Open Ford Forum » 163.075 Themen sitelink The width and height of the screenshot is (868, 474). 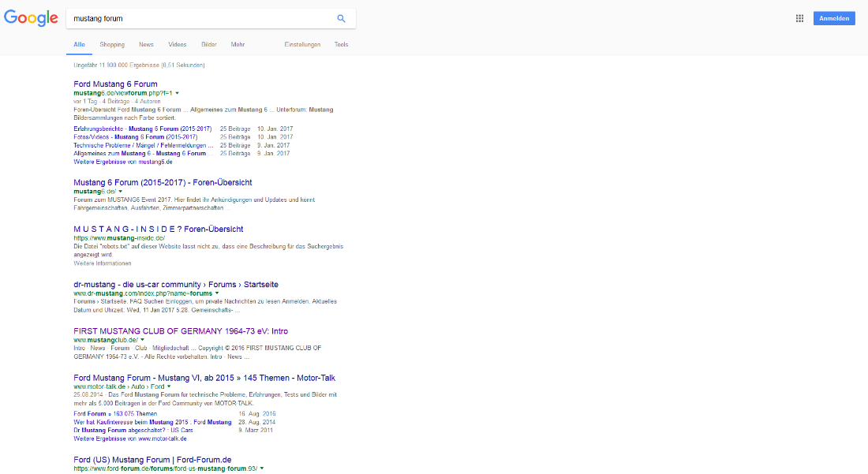tap(115, 414)
